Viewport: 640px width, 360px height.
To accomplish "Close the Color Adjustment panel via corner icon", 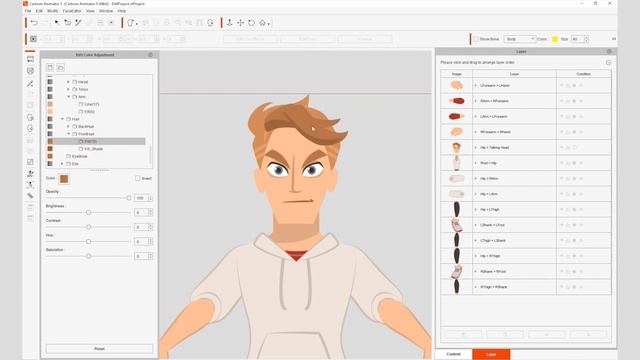I will pos(150,55).
